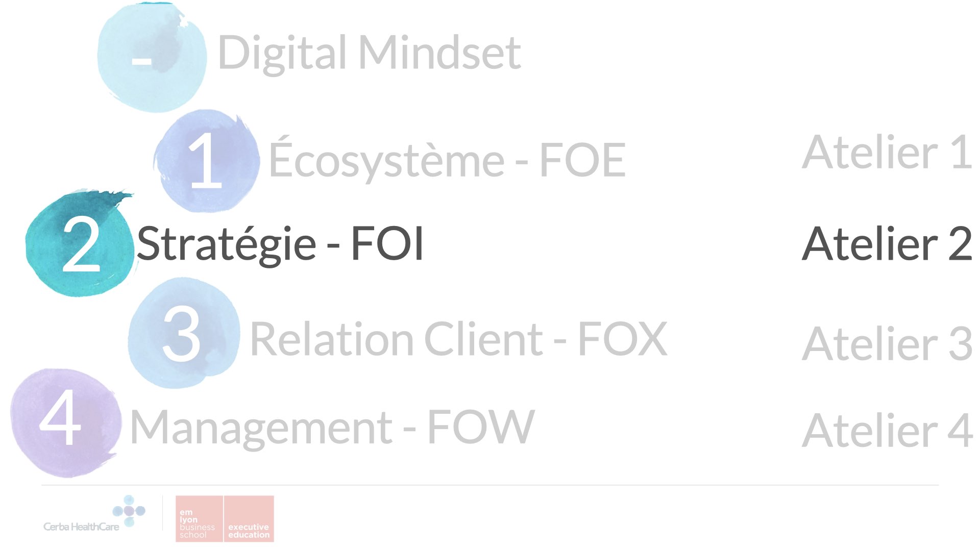Viewport: 980px width, 551px height.
Task: Click the Cerba HealthCare dotted cross symbol
Action: coord(129,510)
